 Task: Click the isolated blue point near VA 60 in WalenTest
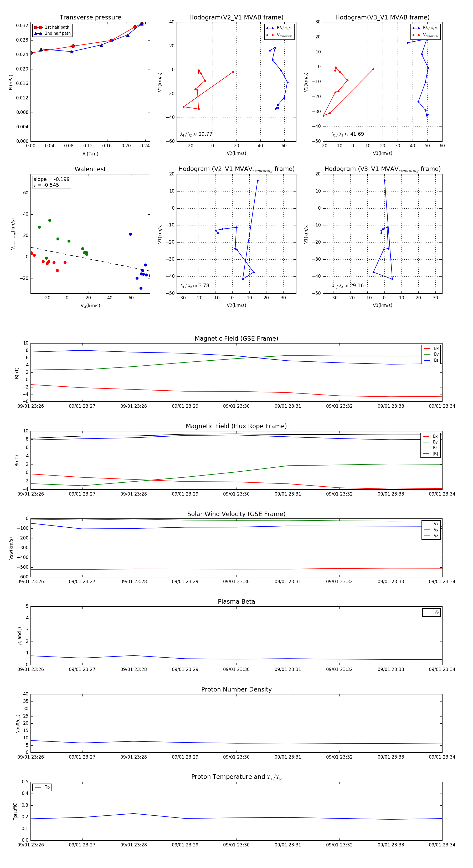coord(130,234)
